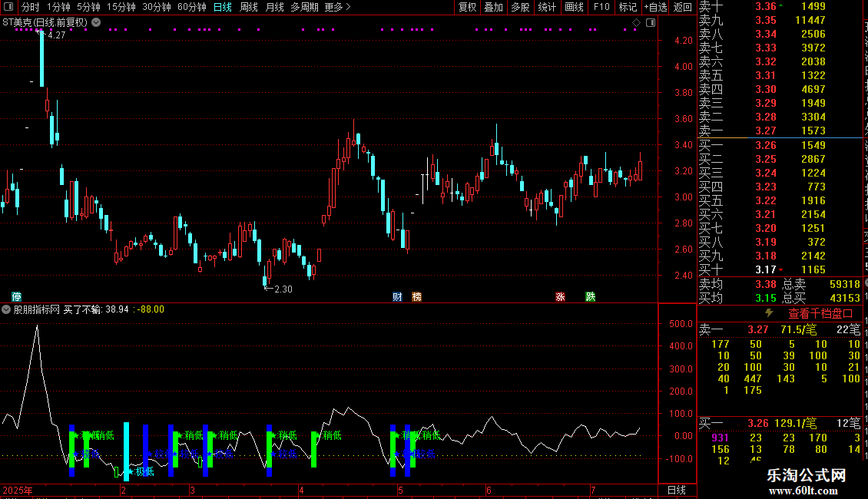Open the 复权 adjustment menu
Screen dimensions: 868x499
coord(467,7)
